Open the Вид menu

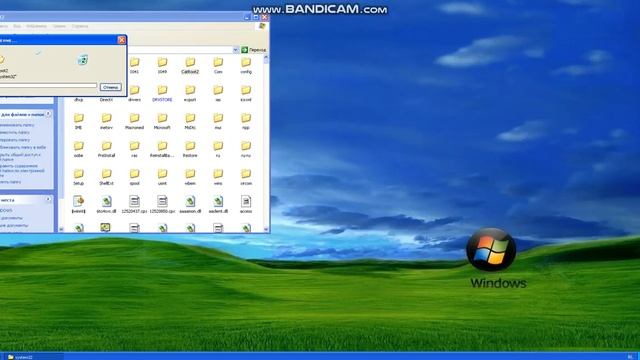tap(17, 26)
